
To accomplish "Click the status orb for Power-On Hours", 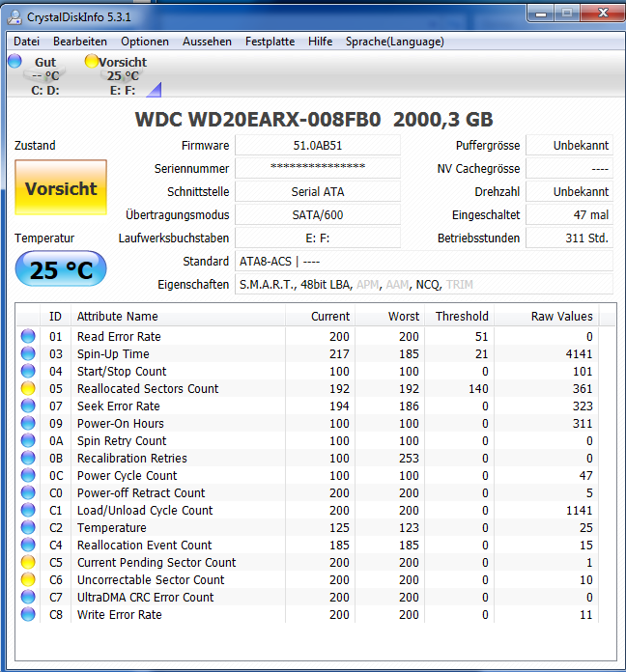I will click(28, 423).
